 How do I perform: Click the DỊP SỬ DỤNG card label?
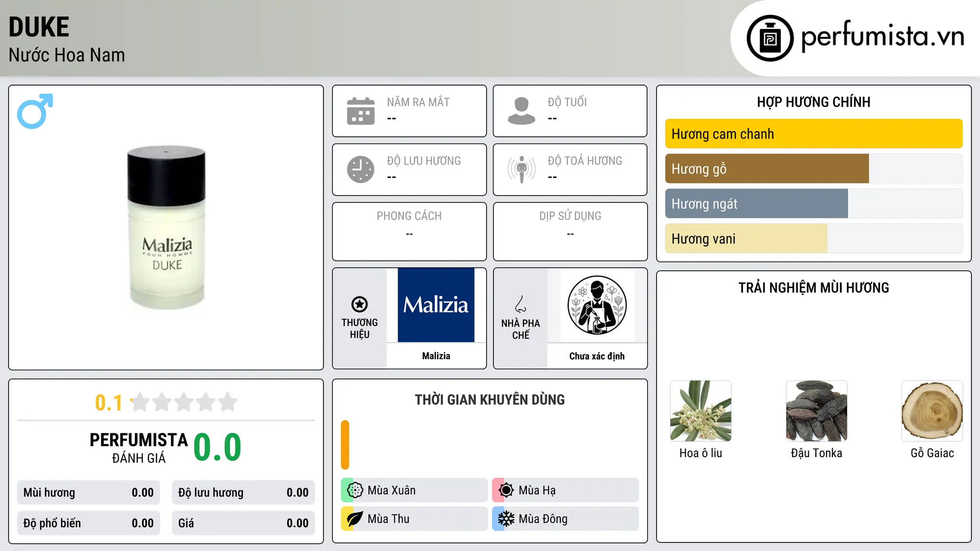(570, 216)
